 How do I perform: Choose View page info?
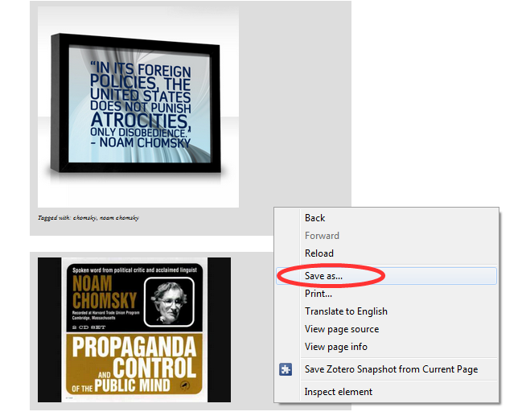point(386,347)
